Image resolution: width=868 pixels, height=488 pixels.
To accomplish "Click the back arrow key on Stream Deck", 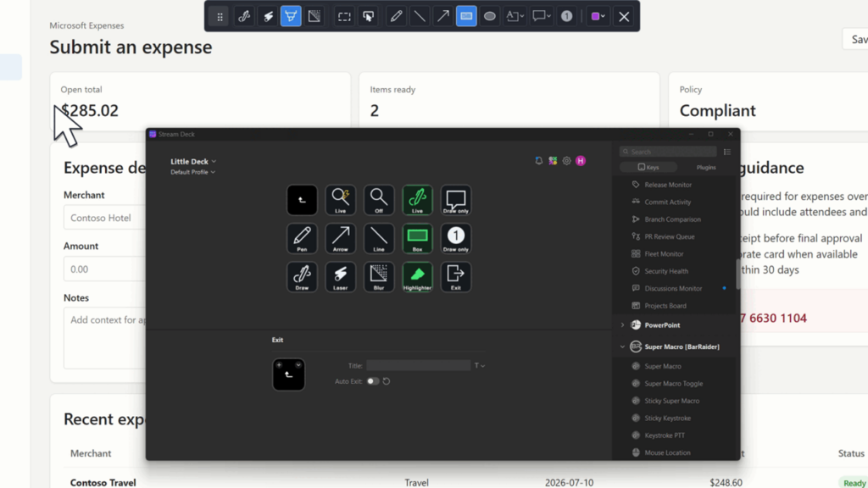I will 303,200.
